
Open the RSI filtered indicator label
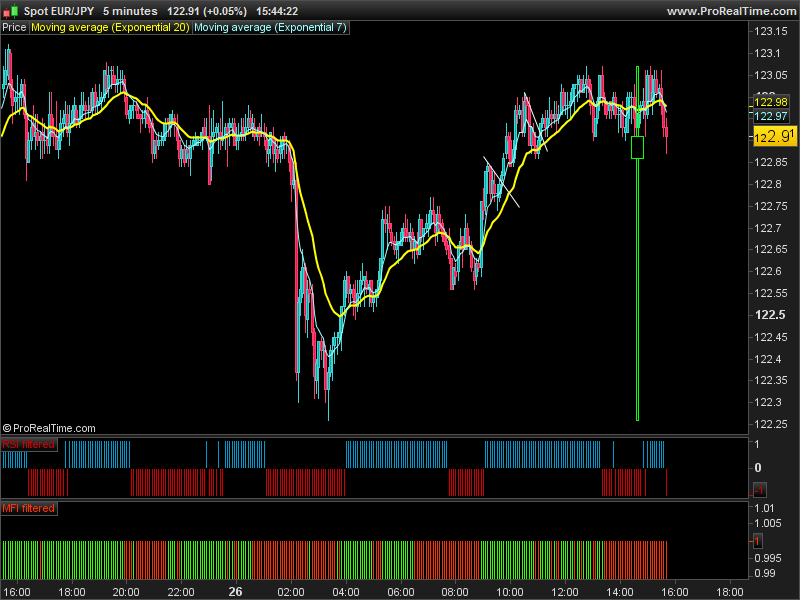[29, 444]
